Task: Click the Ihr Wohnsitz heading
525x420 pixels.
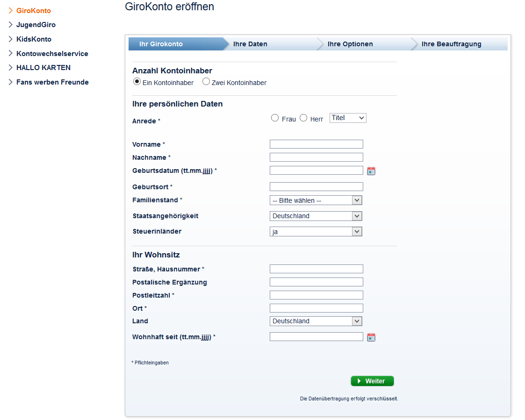Action: 156,255
